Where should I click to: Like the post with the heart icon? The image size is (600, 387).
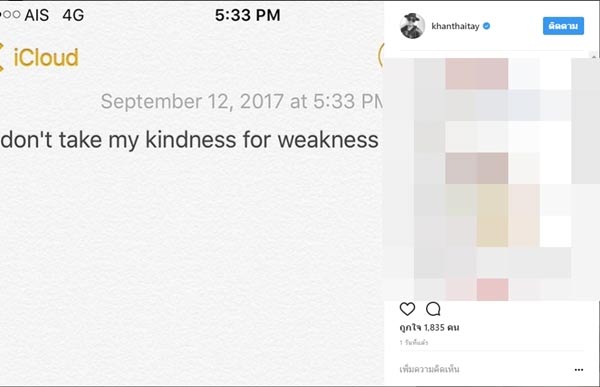coord(407,309)
